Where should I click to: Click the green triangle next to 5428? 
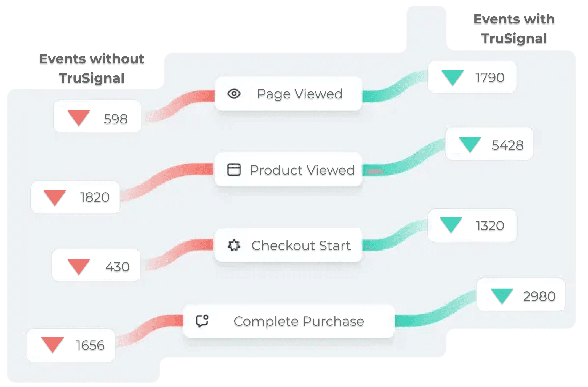[470, 144]
